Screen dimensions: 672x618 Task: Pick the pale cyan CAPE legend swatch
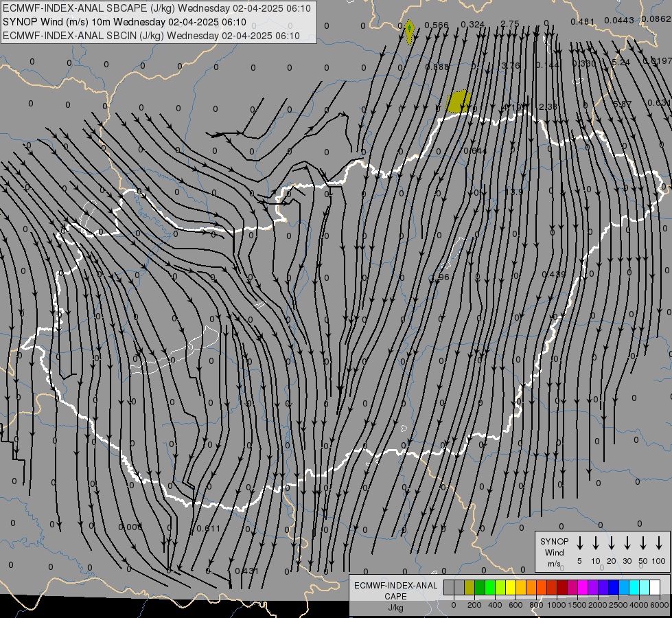[x=644, y=587]
